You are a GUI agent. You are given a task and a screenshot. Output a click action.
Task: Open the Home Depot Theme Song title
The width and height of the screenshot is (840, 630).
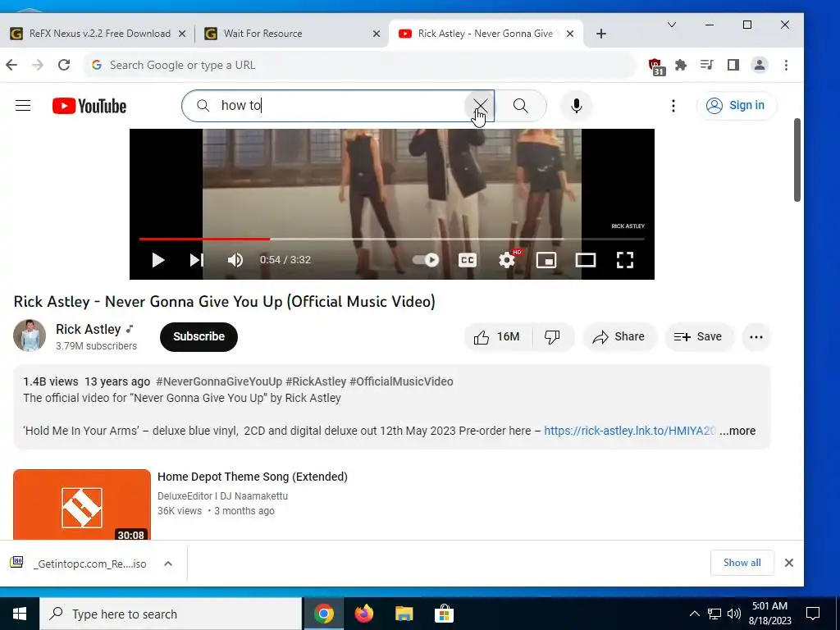click(x=253, y=477)
